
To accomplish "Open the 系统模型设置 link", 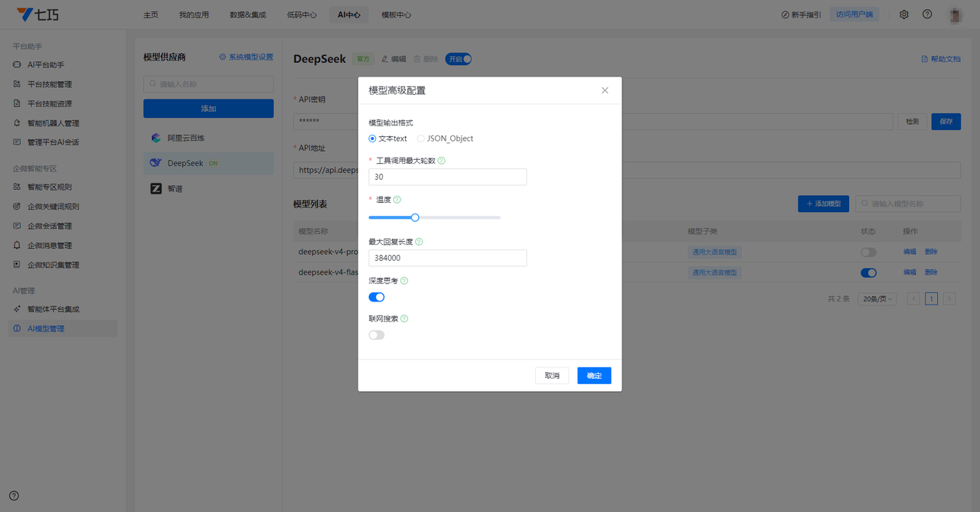I will pyautogui.click(x=246, y=57).
